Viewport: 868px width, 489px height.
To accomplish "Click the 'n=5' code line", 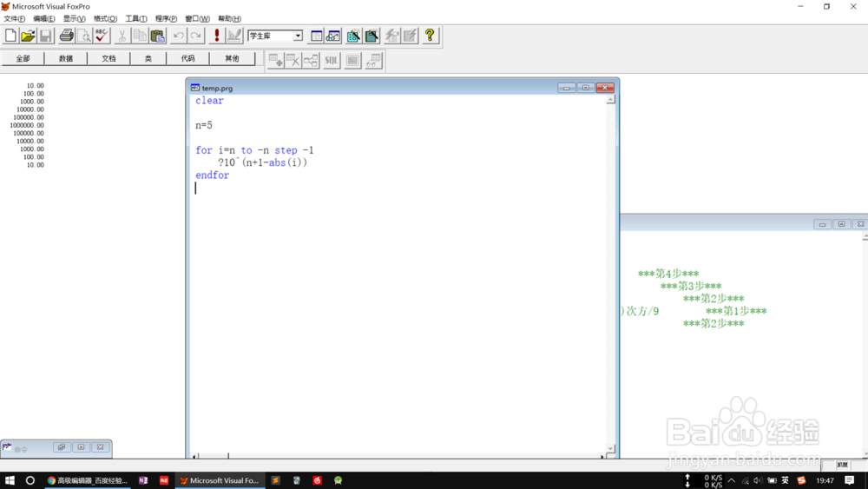I will click(204, 126).
